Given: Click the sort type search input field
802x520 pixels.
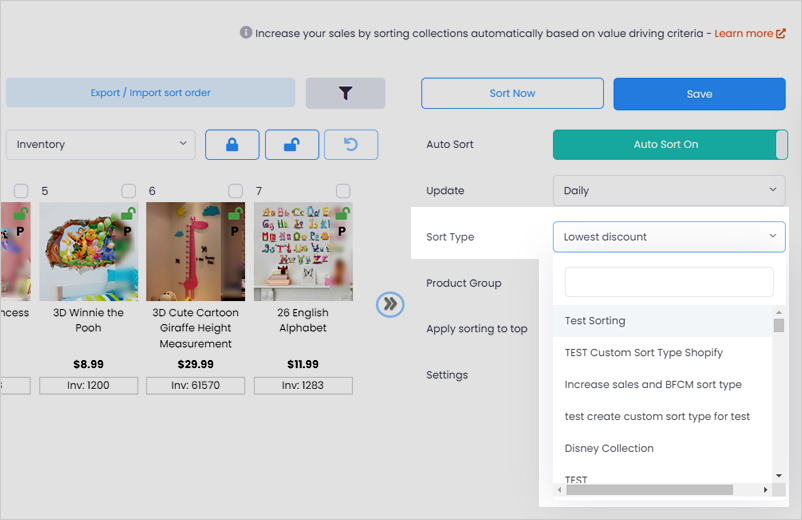Looking at the screenshot, I should (669, 282).
